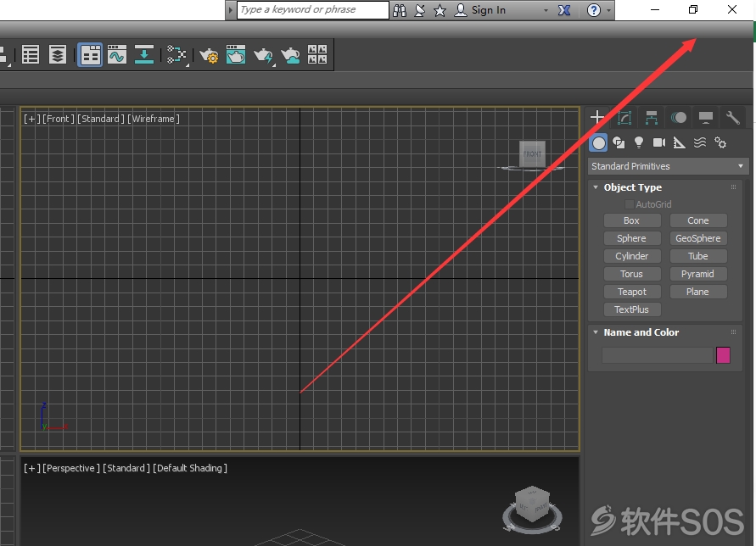Open the Curve Editor
This screenshot has height=546, width=756.
[117, 54]
